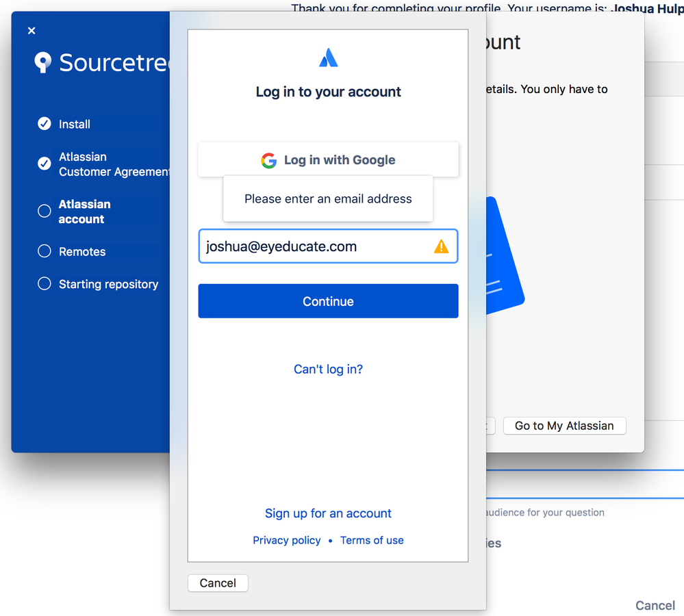Click the blue Continue button
The image size is (684, 616).
pos(328,301)
